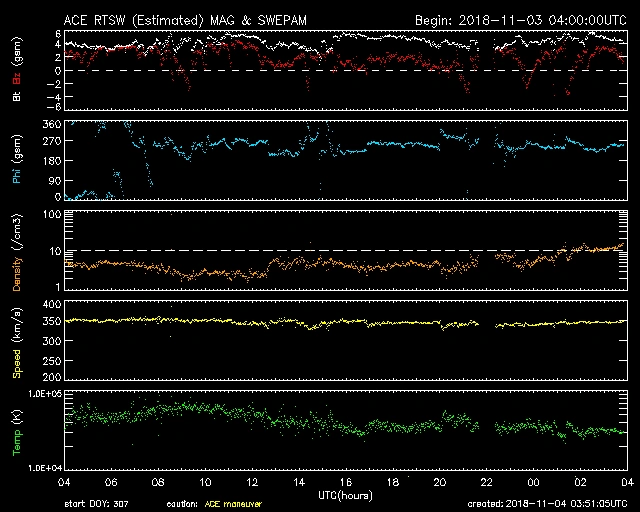Click the yellow ACE maneuver caution text
Screen dimensions: 640x512
pyautogui.click(x=233, y=504)
